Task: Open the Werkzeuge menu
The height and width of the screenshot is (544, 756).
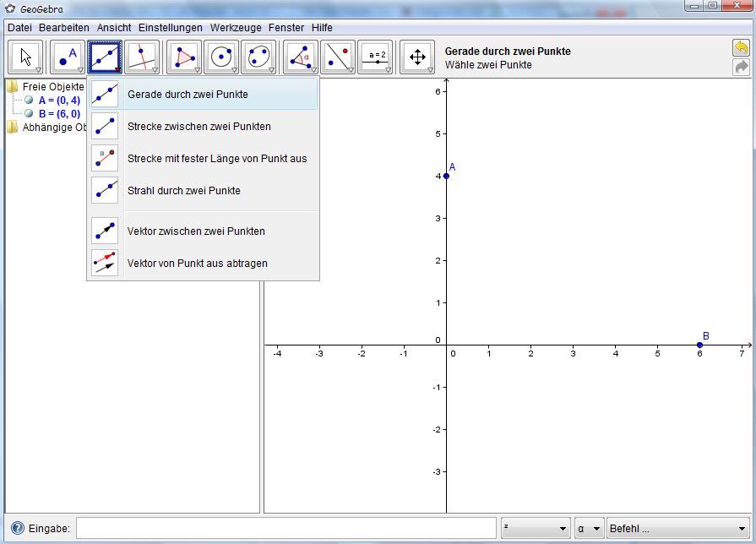Action: coord(236,28)
